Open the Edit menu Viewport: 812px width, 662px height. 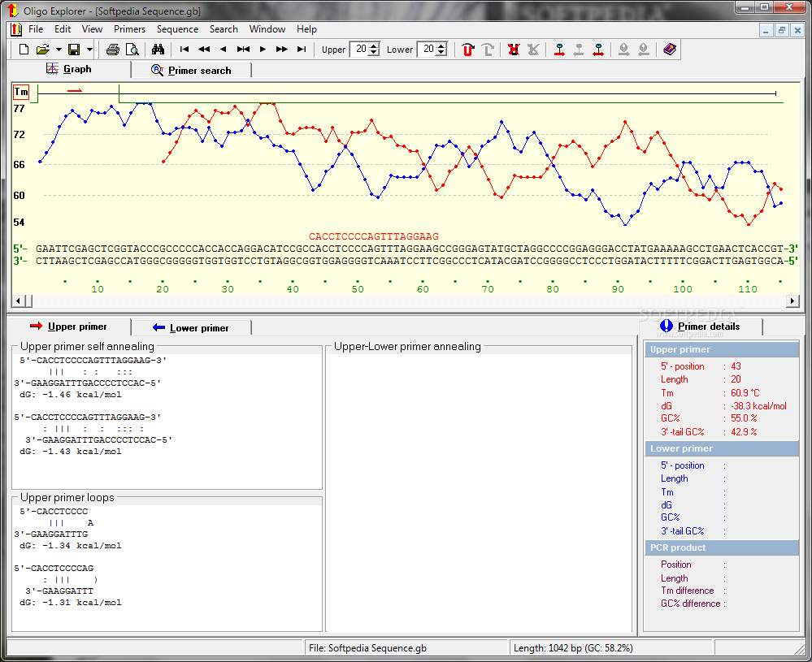pos(63,29)
